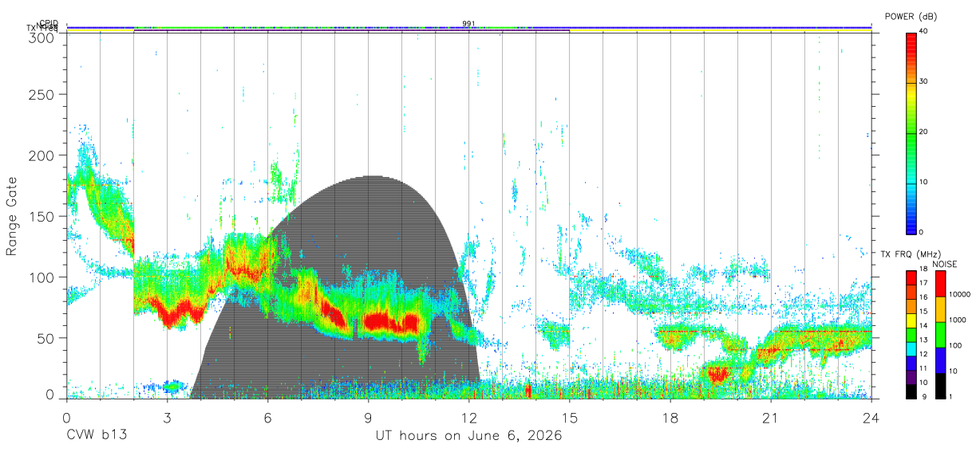This screenshot has width=980, height=452.
Task: Click the 15 UT hour tick label
Action: tap(570, 418)
